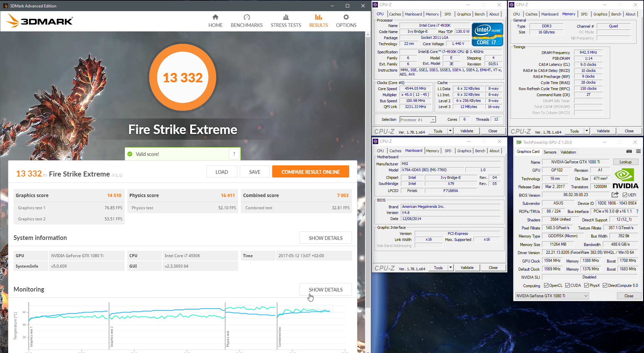Toggle the PhysX checkbox
This screenshot has width=644, height=353.
coord(587,286)
